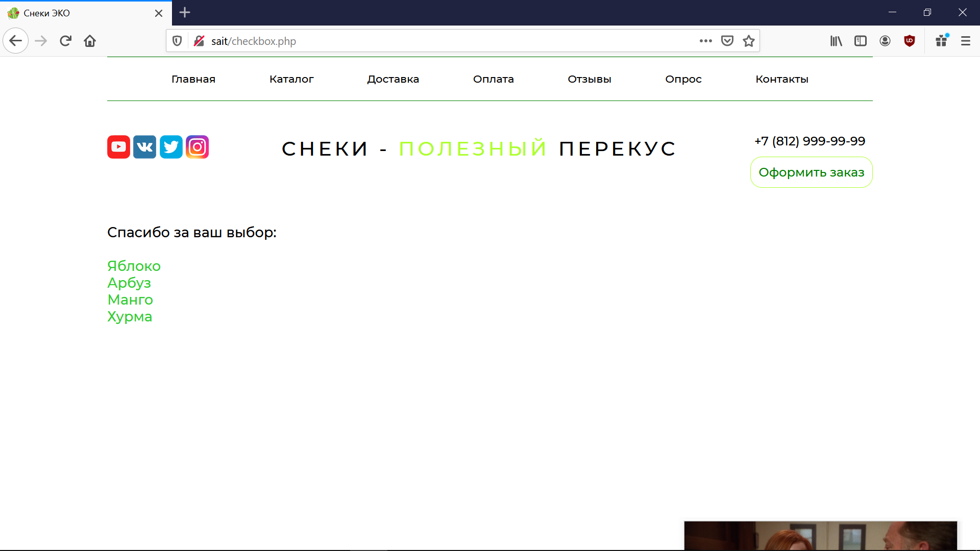Open Firefox hamburger application menu
The image size is (980, 551).
point(966,41)
